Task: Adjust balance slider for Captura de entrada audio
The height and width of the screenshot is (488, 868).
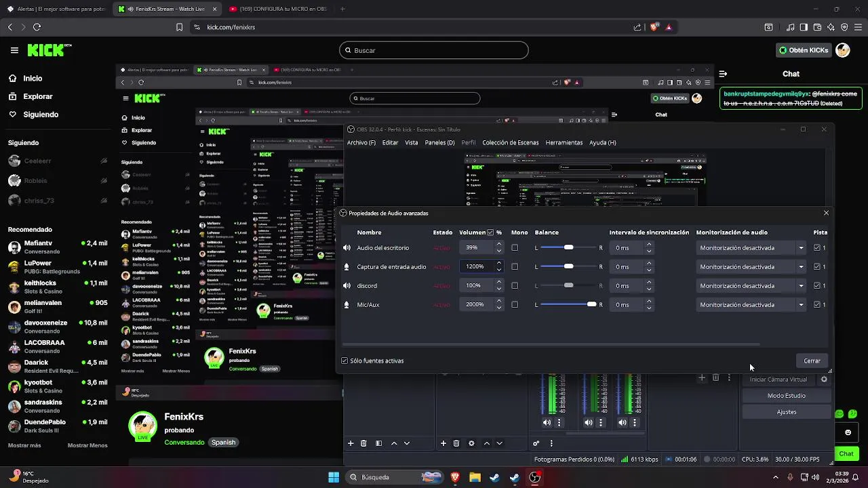Action: (x=567, y=267)
